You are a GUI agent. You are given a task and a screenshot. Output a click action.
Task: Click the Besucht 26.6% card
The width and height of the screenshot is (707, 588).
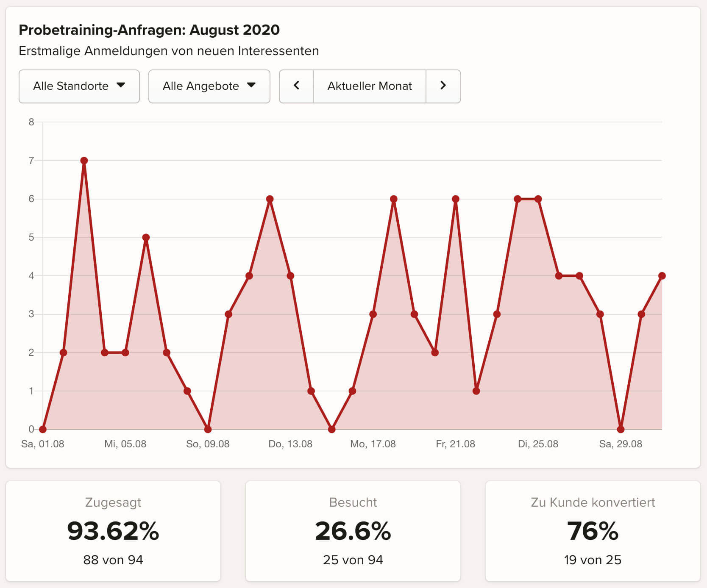tap(353, 531)
